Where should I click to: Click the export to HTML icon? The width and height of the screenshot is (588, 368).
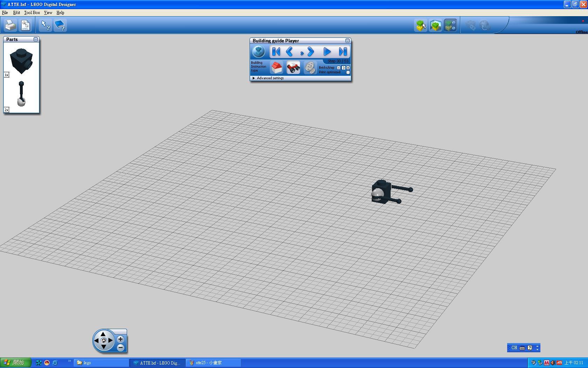pyautogui.click(x=26, y=25)
